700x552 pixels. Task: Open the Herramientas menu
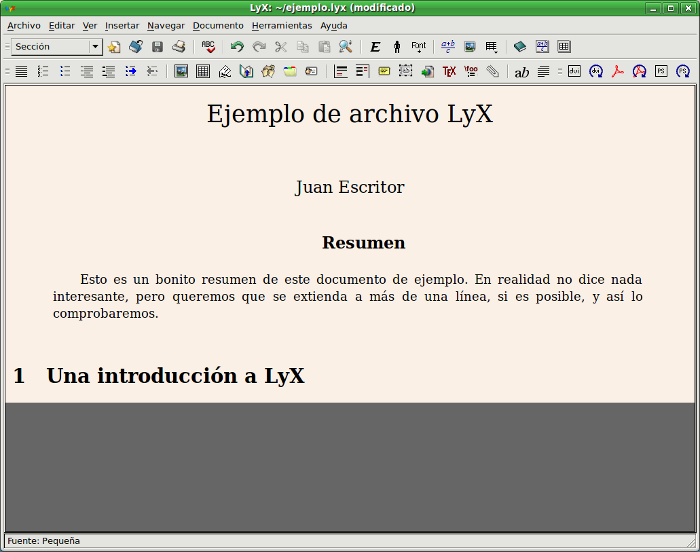[282, 26]
